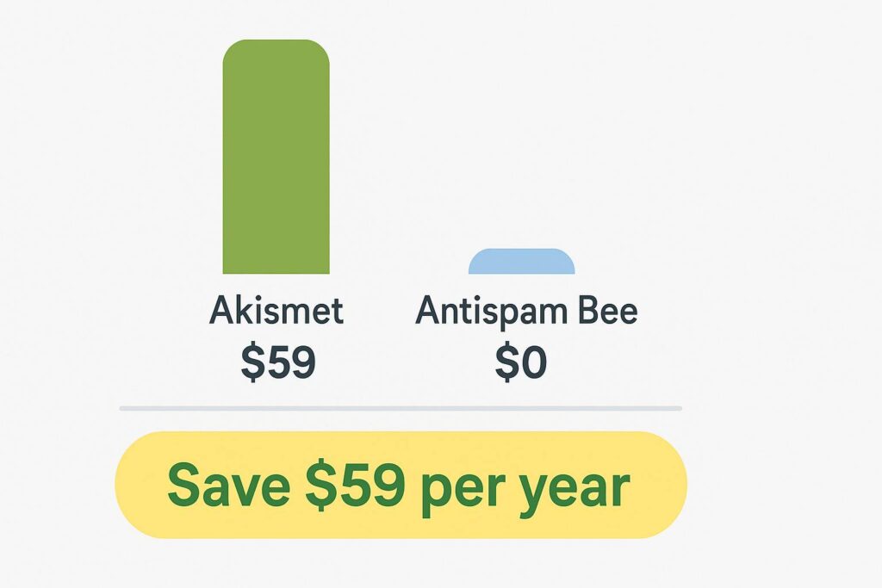
Task: Click the $0 price under Antispam Bee
Action: [x=521, y=362]
